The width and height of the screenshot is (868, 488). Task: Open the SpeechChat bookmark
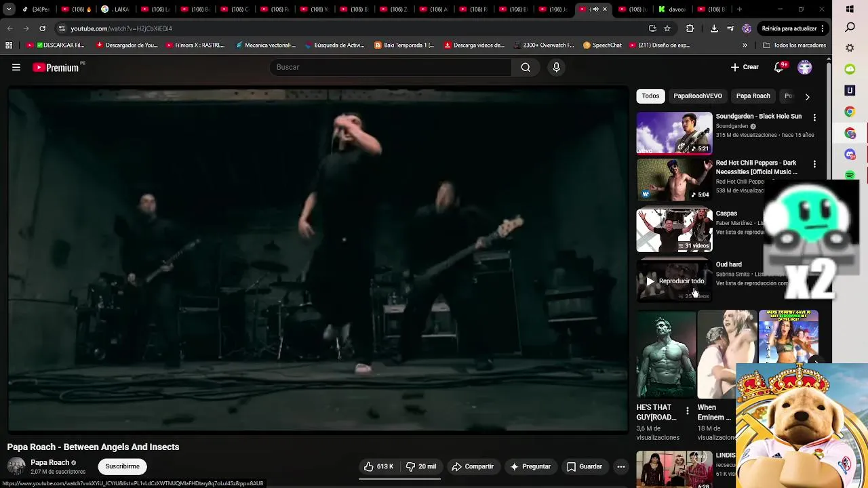point(602,45)
